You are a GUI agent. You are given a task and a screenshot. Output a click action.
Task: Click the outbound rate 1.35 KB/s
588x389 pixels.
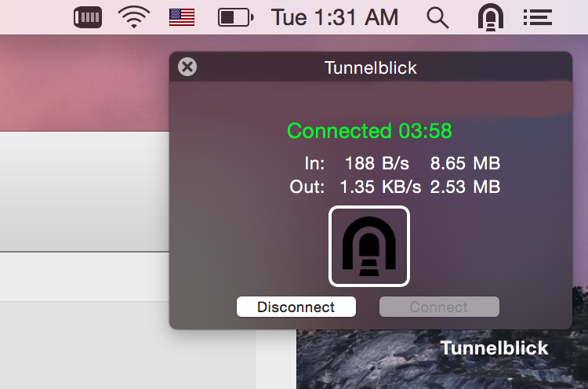380,187
